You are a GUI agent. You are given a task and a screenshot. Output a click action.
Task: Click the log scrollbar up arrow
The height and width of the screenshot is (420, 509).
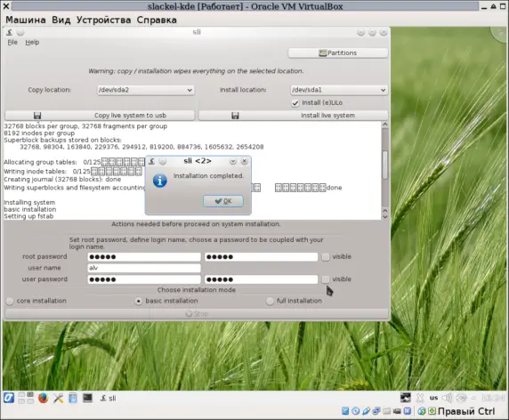385,125
